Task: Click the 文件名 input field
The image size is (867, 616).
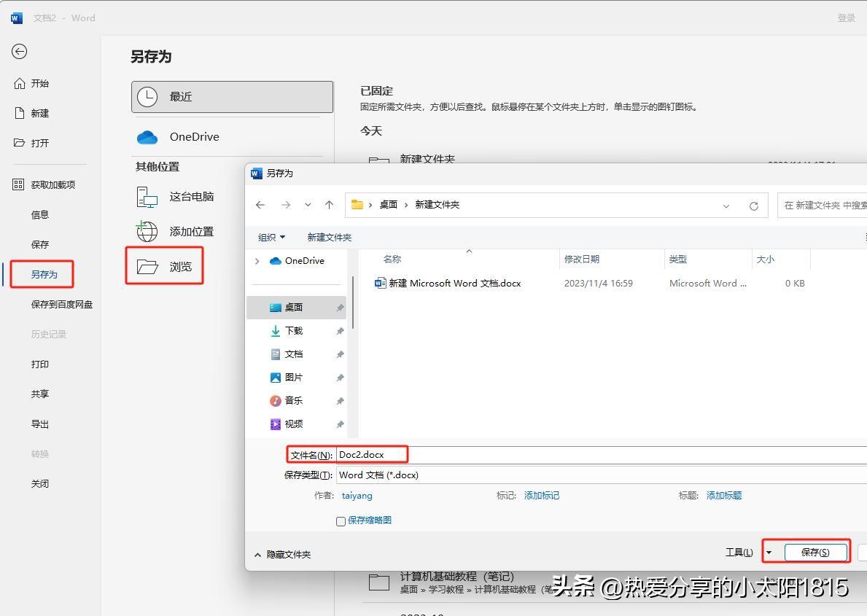Action: point(602,455)
